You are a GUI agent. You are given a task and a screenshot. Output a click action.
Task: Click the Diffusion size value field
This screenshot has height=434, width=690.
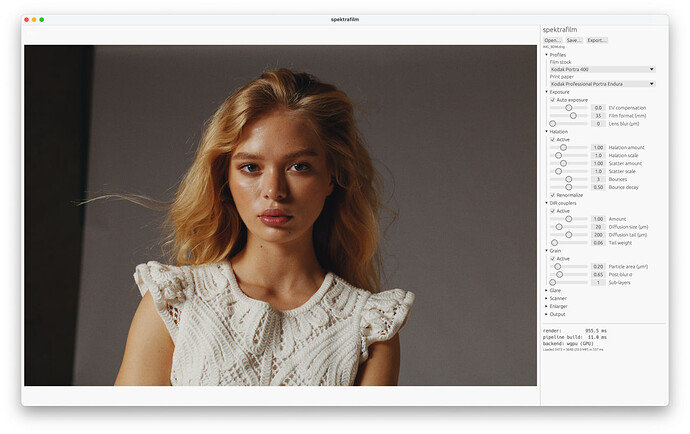598,227
